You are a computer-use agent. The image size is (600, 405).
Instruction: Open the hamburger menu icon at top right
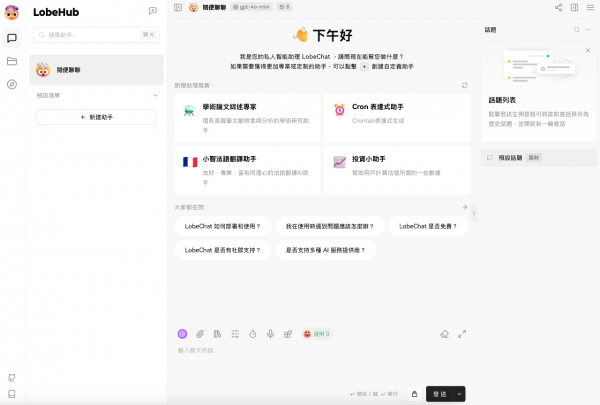pos(590,7)
